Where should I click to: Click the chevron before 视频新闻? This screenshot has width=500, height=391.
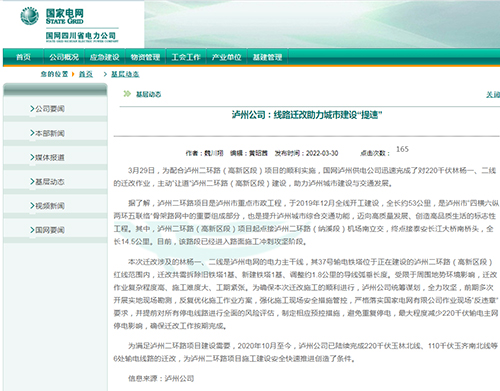pos(32,205)
